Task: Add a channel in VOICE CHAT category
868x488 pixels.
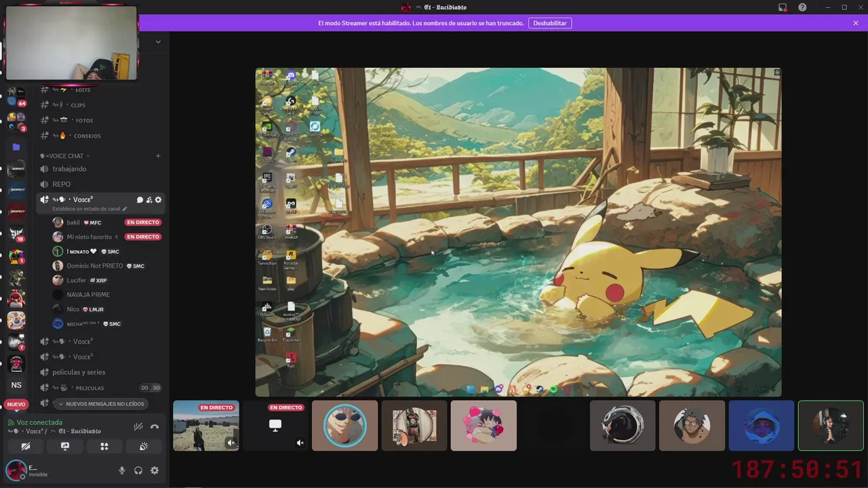Action: coord(158,156)
